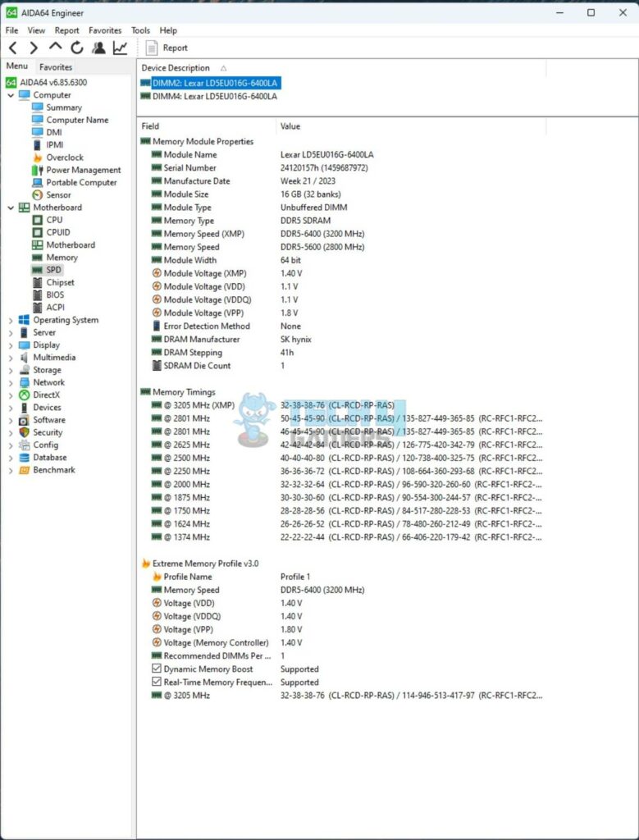639x840 pixels.
Task: Expand the Display tree node
Action: [11, 345]
